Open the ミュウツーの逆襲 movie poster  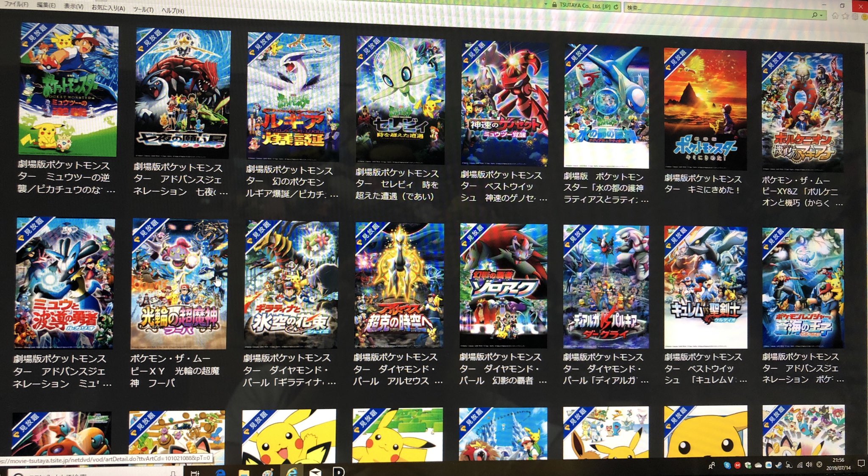[68, 90]
